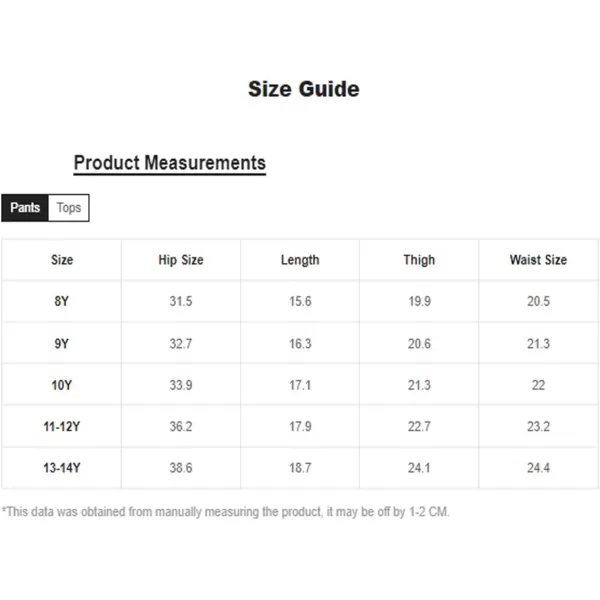This screenshot has width=600, height=600.
Task: Select the Pants tab
Action: [25, 208]
